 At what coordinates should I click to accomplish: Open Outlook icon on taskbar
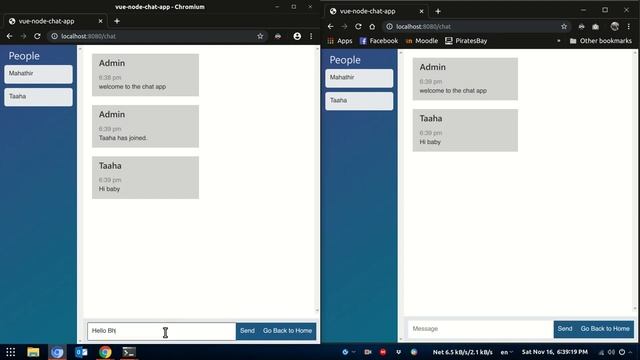click(x=81, y=352)
